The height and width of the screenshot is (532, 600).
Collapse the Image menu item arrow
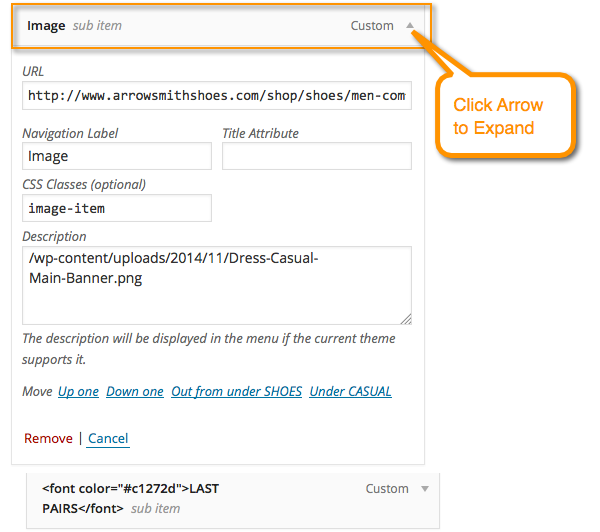pyautogui.click(x=412, y=26)
